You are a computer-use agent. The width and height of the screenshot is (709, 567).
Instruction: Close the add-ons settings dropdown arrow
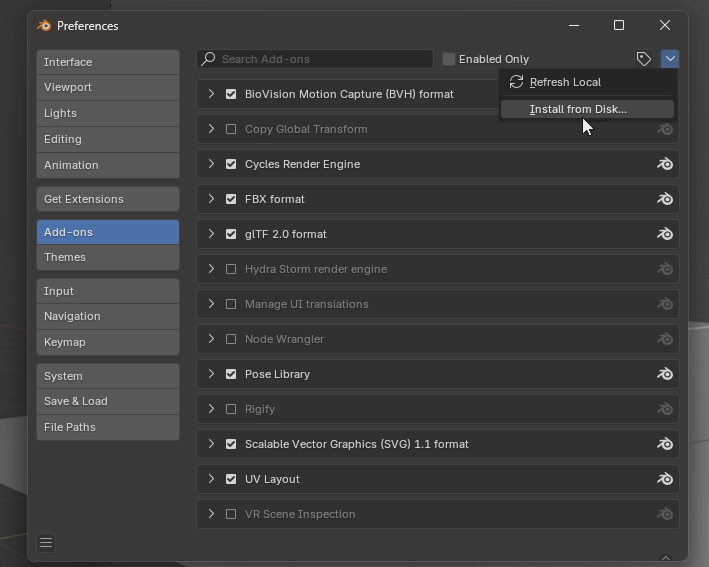coord(670,59)
